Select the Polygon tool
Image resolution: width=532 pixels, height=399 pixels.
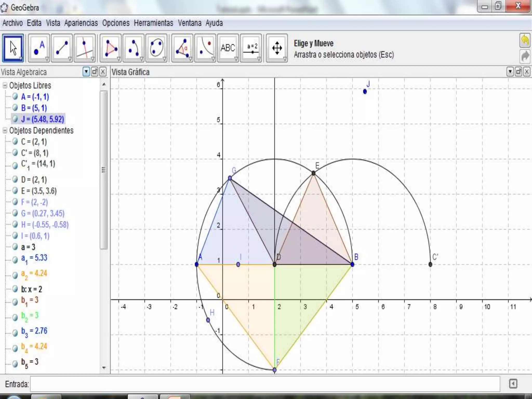click(x=110, y=48)
